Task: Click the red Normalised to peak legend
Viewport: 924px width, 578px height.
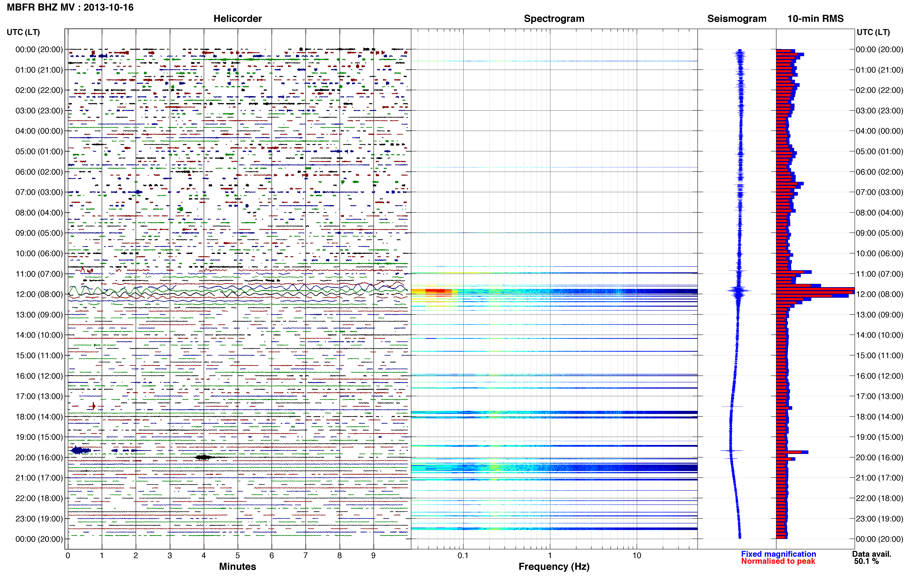Action: click(778, 561)
